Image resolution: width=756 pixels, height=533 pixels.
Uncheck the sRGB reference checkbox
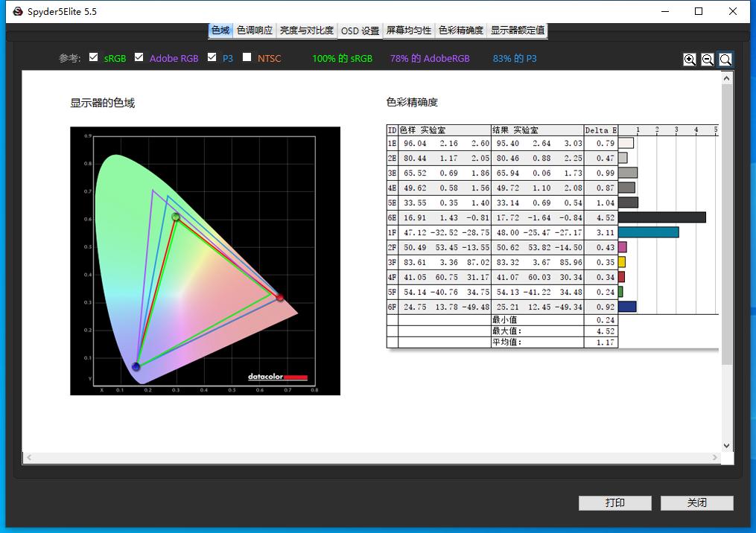93,57
